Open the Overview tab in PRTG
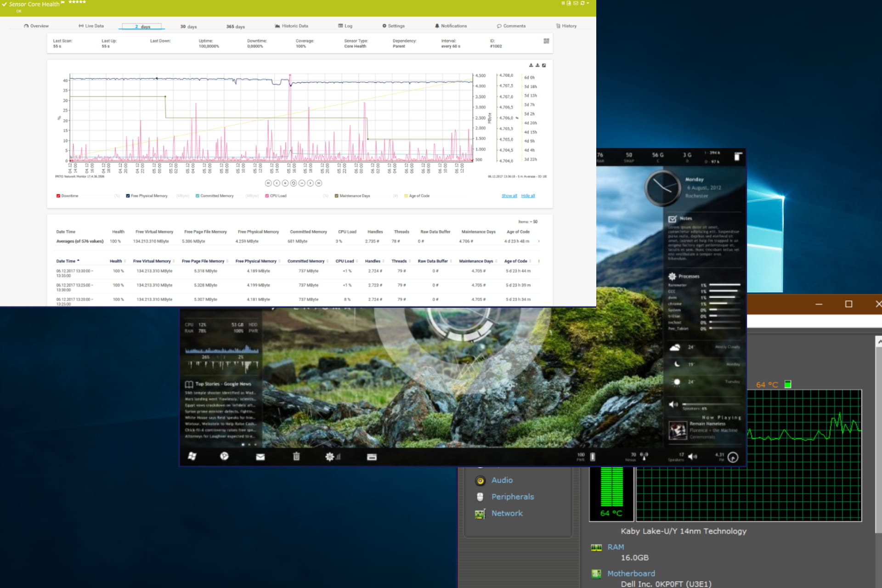This screenshot has height=588, width=882. (x=36, y=26)
